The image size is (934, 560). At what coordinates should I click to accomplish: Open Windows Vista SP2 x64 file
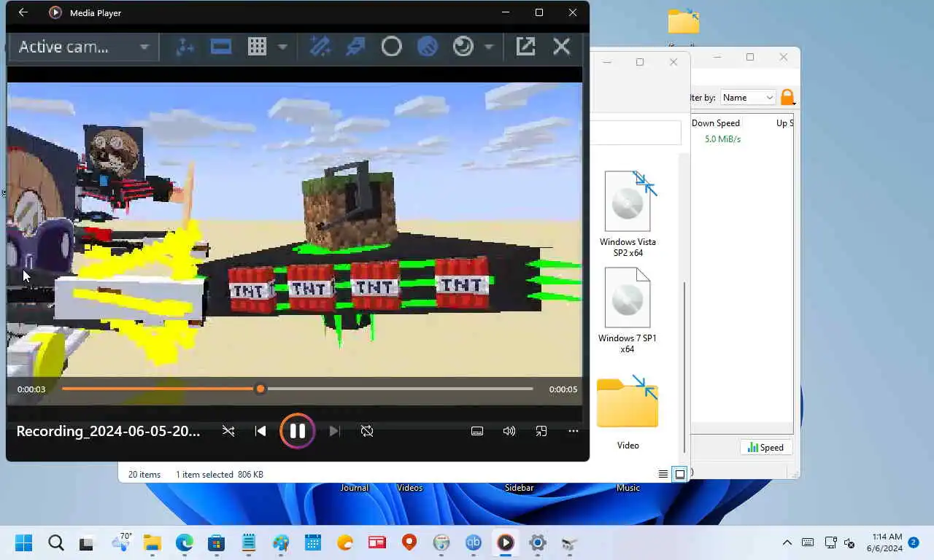pos(628,214)
